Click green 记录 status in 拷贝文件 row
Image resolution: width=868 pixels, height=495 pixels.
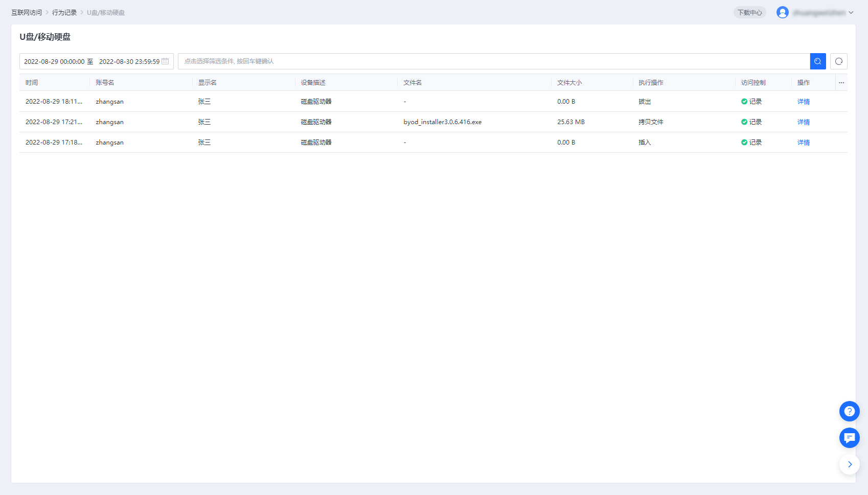point(751,122)
